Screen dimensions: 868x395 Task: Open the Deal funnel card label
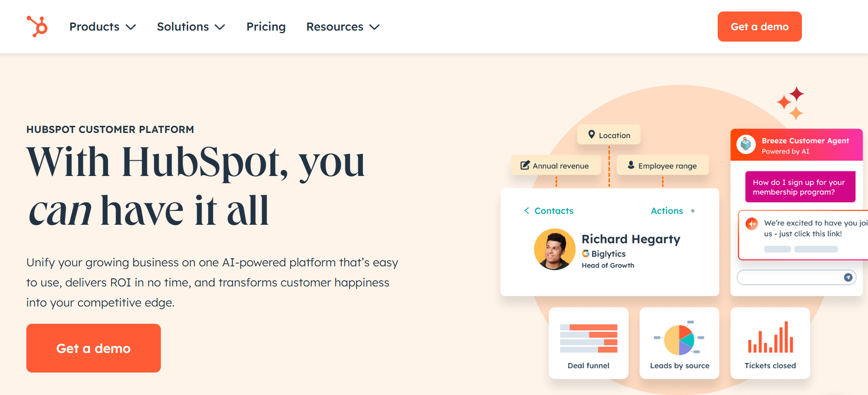click(588, 366)
